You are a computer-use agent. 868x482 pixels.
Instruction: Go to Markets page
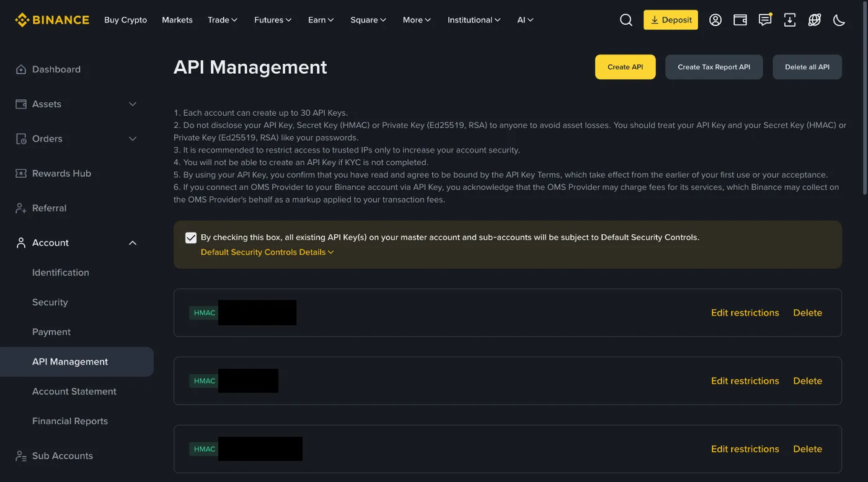[x=177, y=20]
